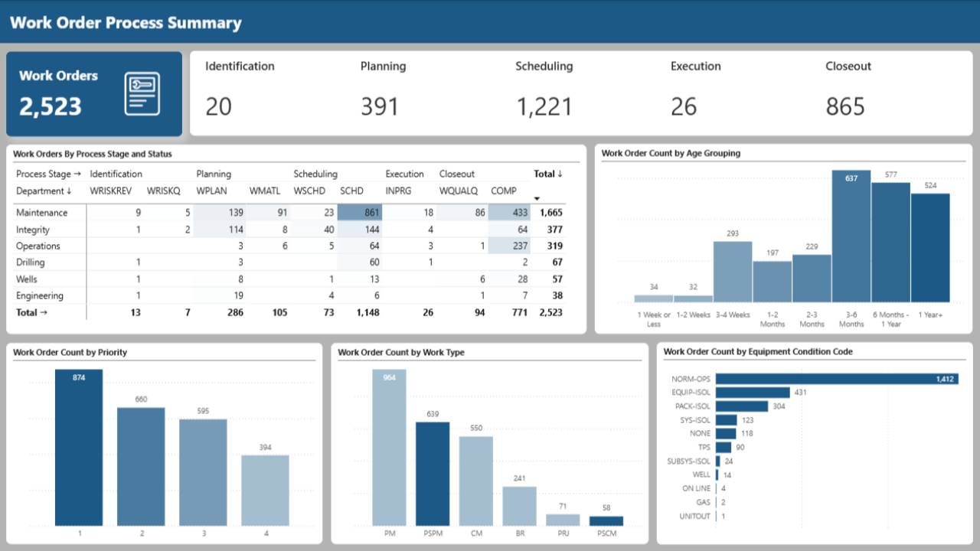Select the EQUIP-ISOL condition bar

753,393
